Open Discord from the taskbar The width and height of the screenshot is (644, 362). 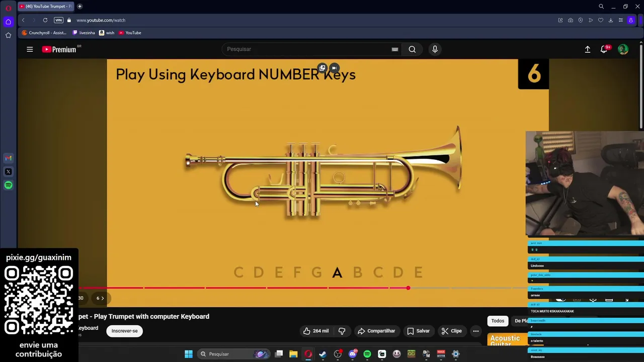353,354
